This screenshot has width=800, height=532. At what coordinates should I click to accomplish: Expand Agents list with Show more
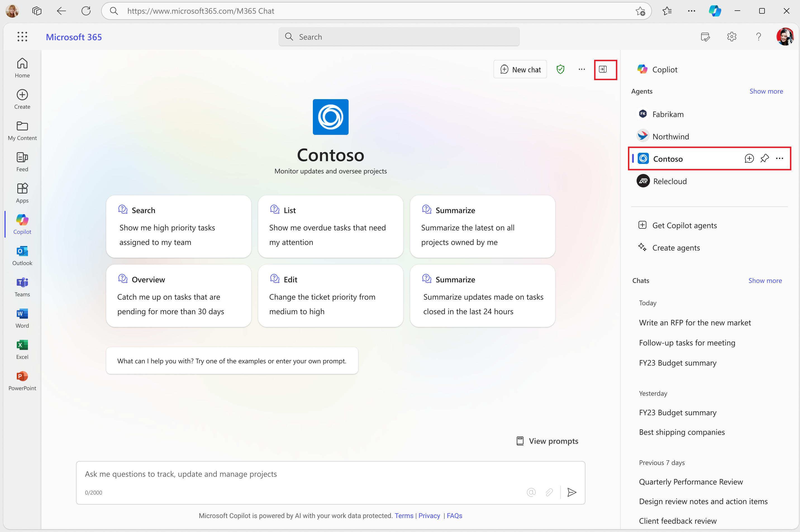(x=766, y=91)
